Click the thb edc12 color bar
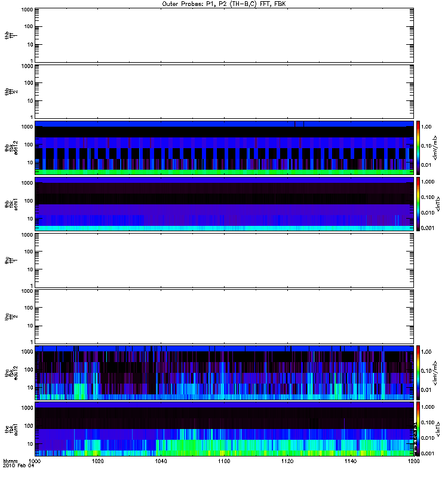Image resolution: width=448 pixels, height=478 pixels. coord(418,148)
